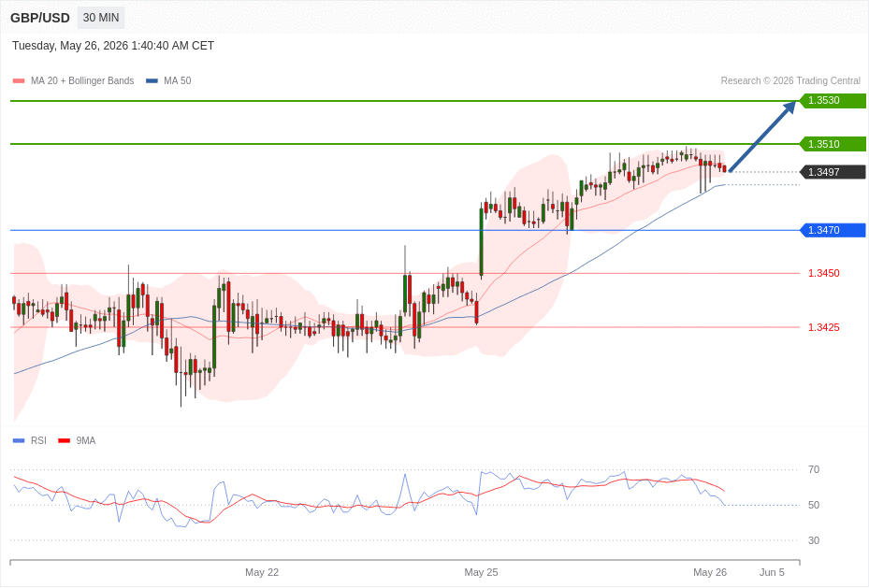Viewport: 869px width, 588px height.
Task: Click the MA 50 legend label
Action: (178, 80)
